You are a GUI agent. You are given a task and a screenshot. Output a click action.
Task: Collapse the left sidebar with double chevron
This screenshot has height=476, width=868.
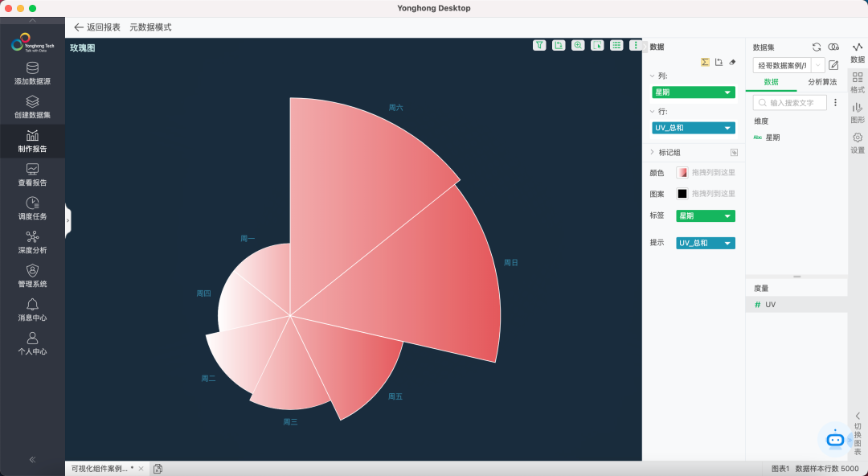[x=32, y=459]
